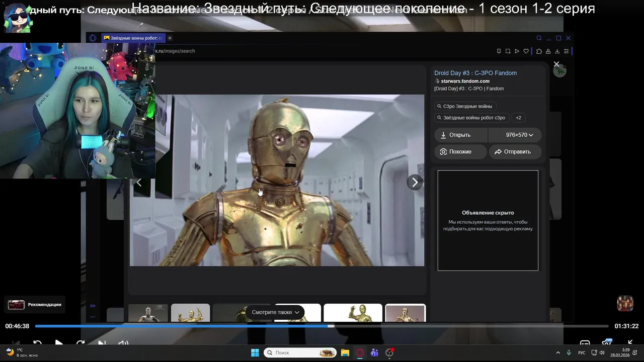
Task: Open the highlighted last C-3PO thumbnail
Action: coord(405,313)
